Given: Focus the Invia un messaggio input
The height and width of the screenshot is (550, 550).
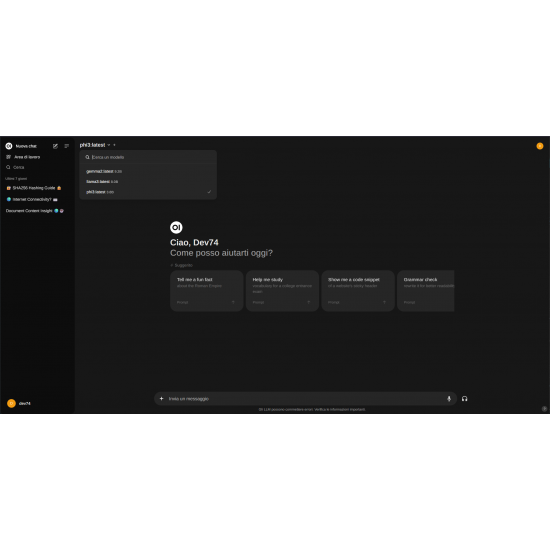Looking at the screenshot, I should tap(305, 399).
